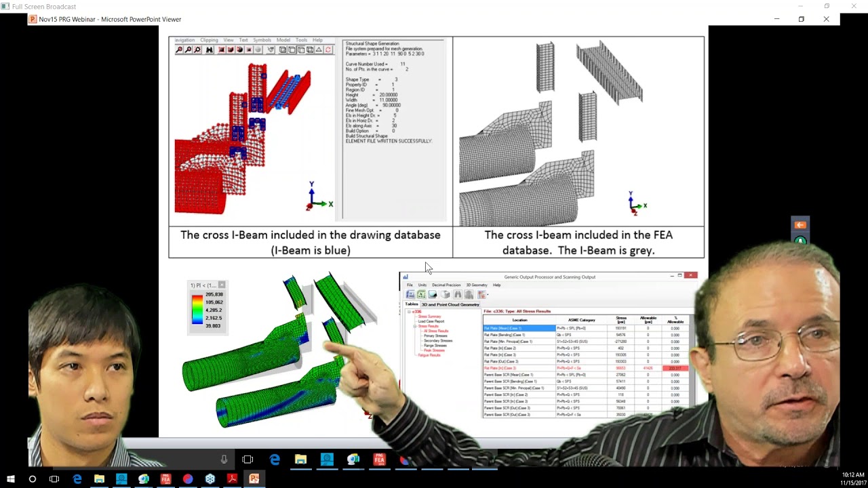
Task: Click the microphone icon in the upper taskbar strip
Action: (x=224, y=460)
